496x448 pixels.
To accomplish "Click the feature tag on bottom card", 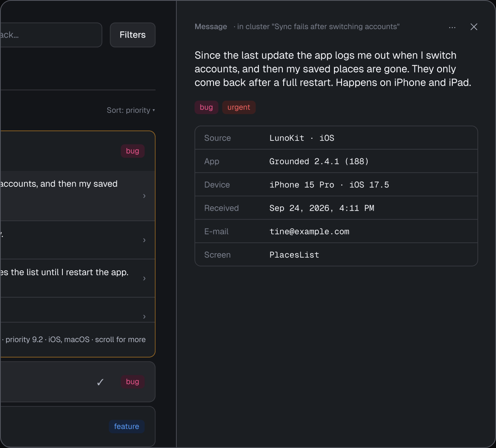I will click(x=126, y=426).
